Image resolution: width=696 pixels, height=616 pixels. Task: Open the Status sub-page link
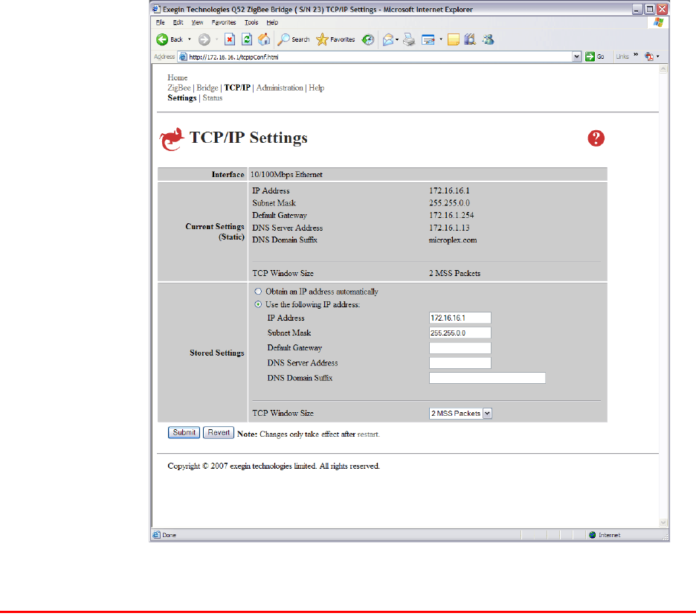[x=213, y=98]
